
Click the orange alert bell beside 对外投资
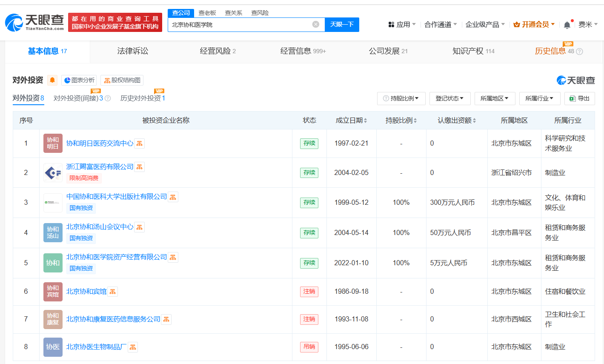pos(52,80)
